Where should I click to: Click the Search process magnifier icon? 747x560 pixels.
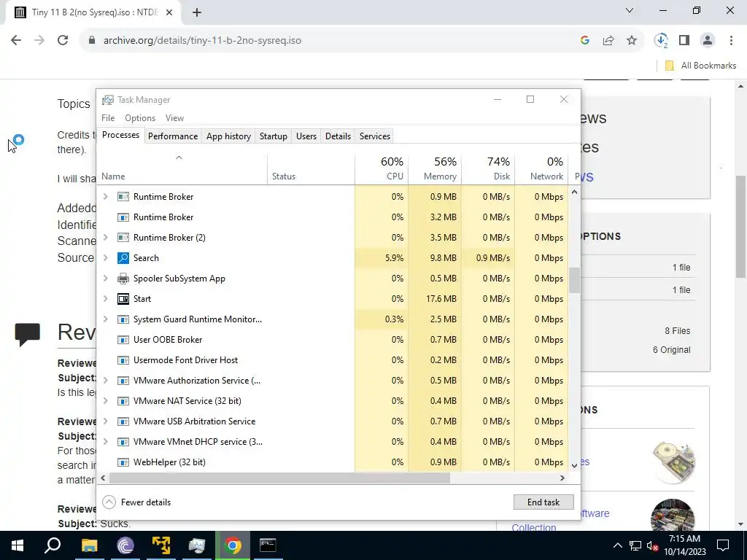coord(123,258)
